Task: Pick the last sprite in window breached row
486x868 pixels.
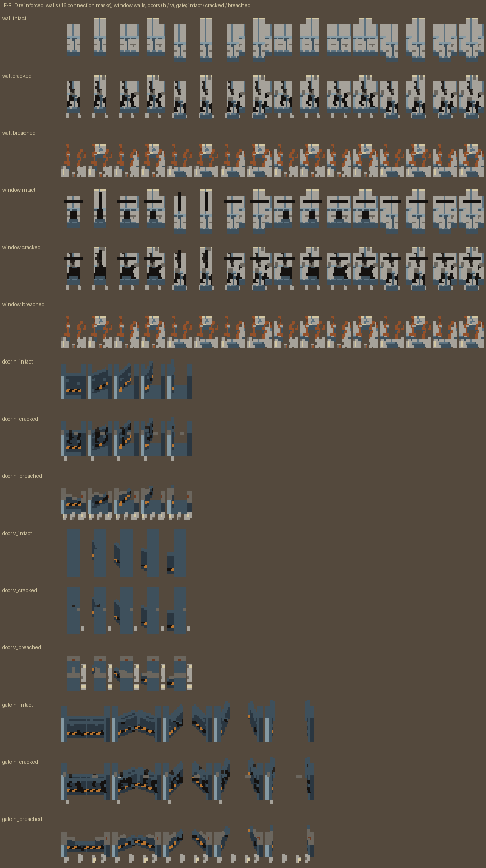Action: 471,331
